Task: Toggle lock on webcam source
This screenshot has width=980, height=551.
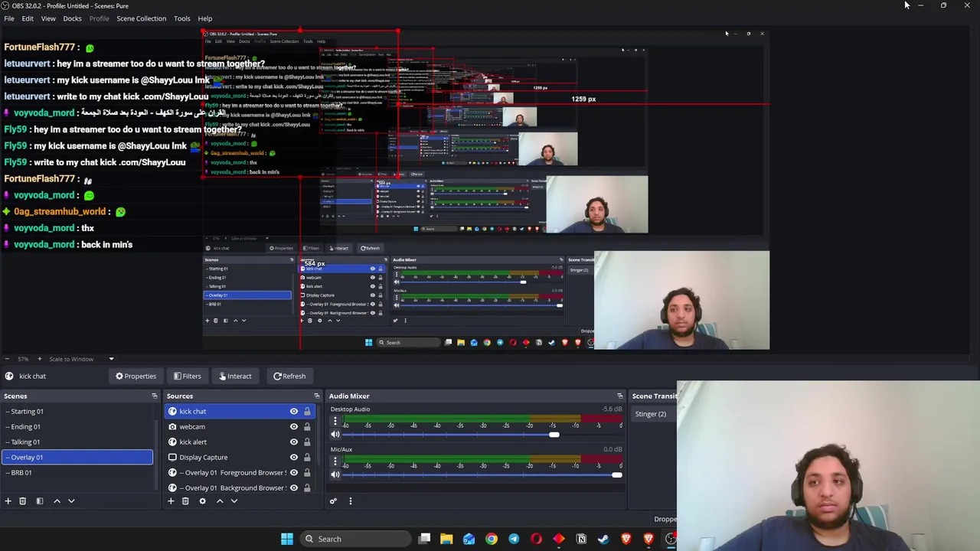Action: tap(307, 427)
